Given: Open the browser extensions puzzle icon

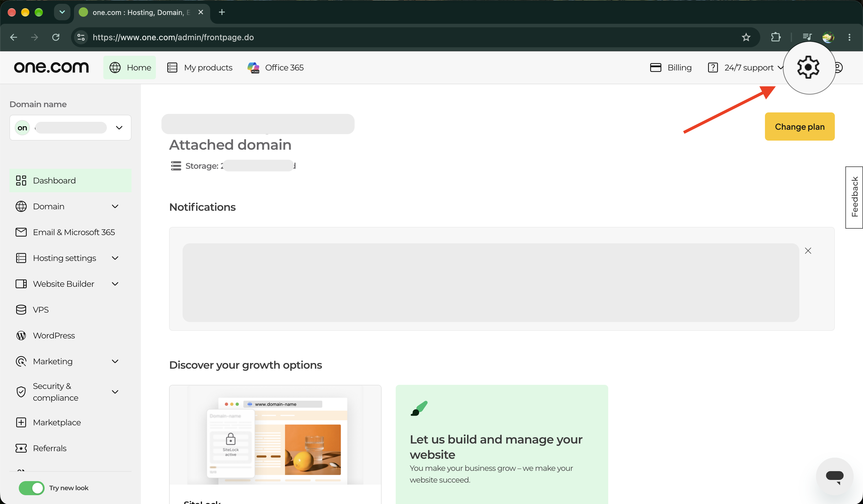Looking at the screenshot, I should pos(776,37).
